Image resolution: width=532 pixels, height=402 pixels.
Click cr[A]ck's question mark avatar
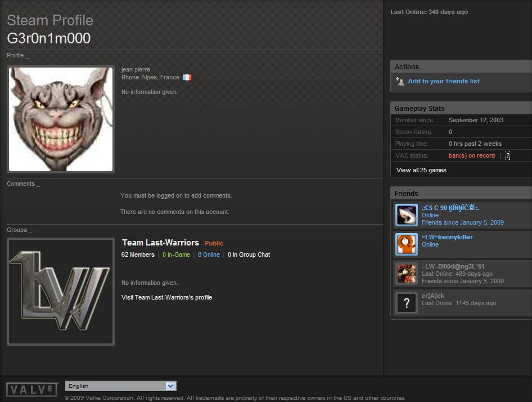(406, 303)
